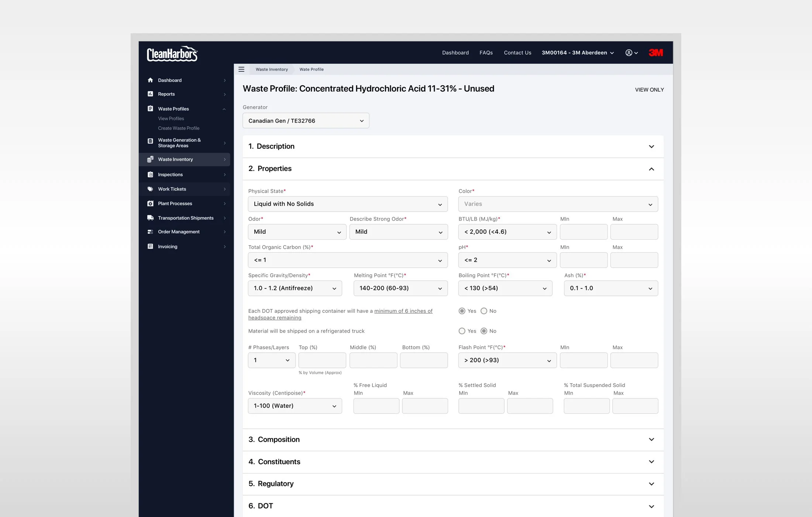Click Waste Inventory breadcrumb tab

pyautogui.click(x=272, y=69)
